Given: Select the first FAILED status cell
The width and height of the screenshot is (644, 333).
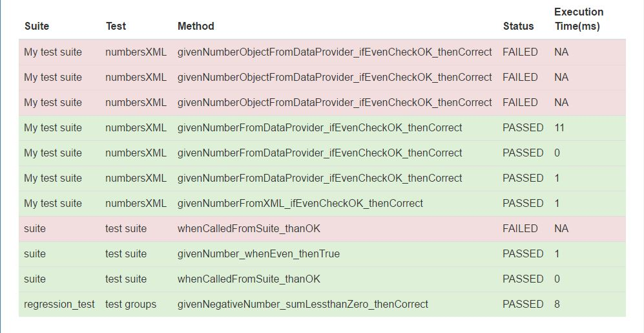Looking at the screenshot, I should coord(520,52).
